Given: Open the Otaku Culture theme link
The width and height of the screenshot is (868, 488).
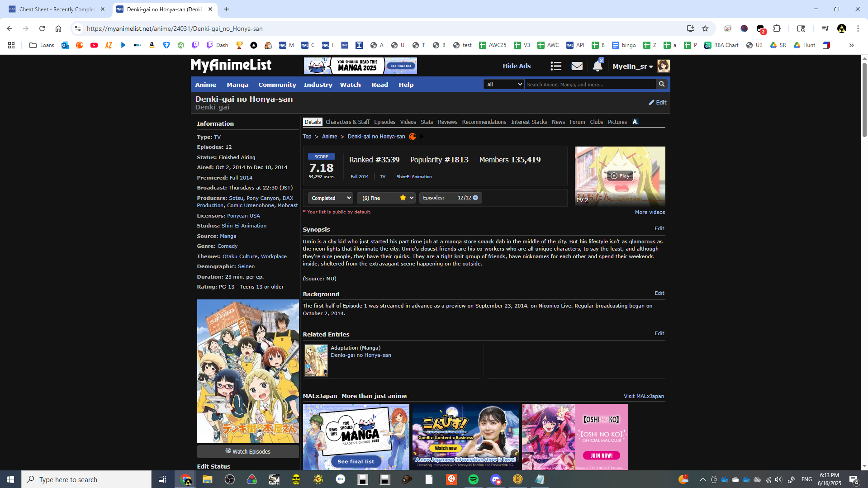Looking at the screenshot, I should pyautogui.click(x=240, y=256).
